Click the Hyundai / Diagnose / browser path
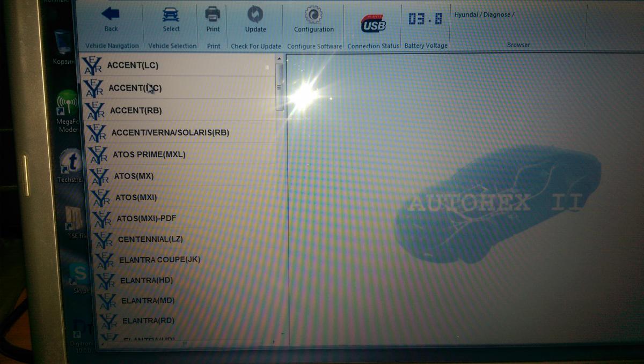Viewport: 644px width, 364px height. (484, 15)
